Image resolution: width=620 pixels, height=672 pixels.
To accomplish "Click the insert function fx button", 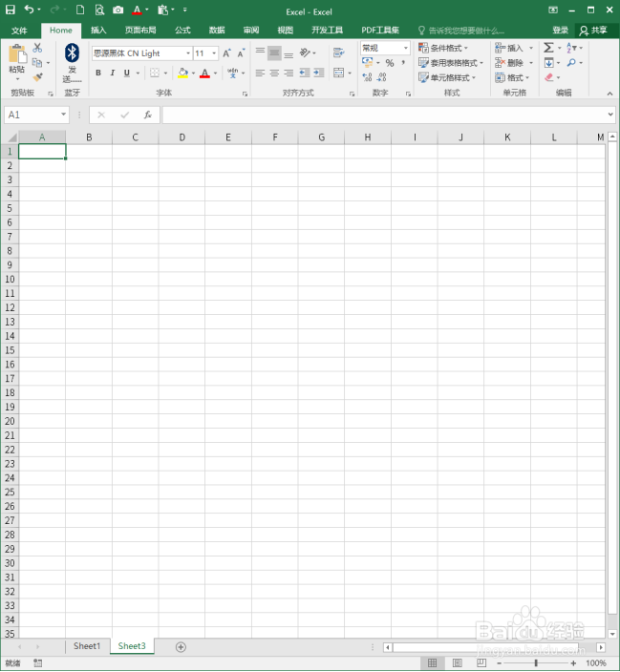I will pos(148,115).
